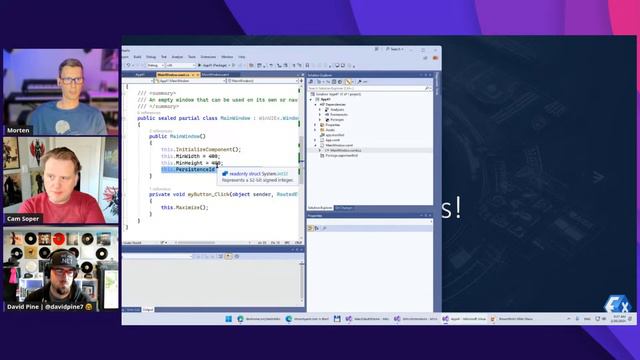Click Solution Explorer properties wrench icon
The image size is (640, 360).
click(359, 82)
